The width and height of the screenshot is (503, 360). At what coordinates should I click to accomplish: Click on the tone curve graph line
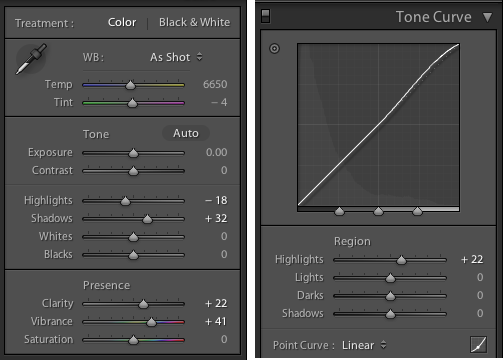378,125
